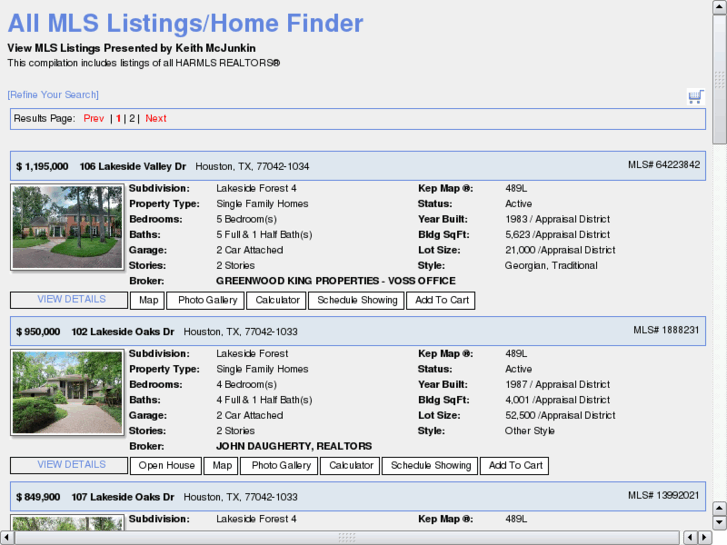Click the 106 Lakeside Valley Dr address

pyautogui.click(x=133, y=166)
